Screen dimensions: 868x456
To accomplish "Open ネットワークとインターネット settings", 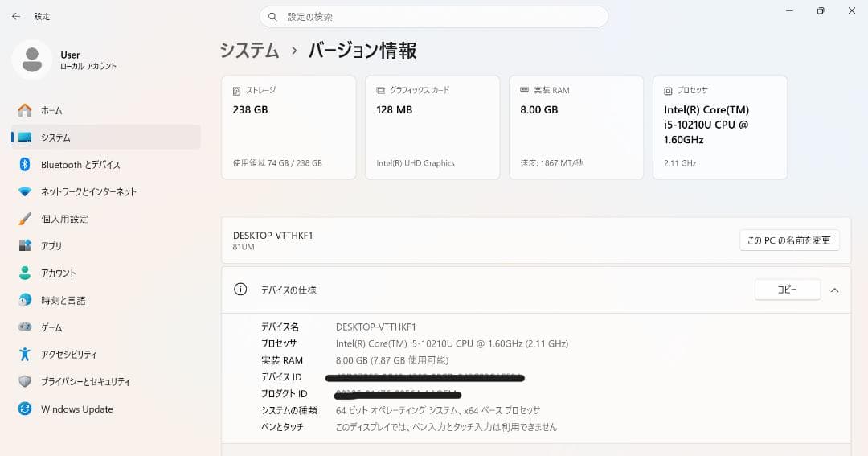I will pyautogui.click(x=106, y=191).
